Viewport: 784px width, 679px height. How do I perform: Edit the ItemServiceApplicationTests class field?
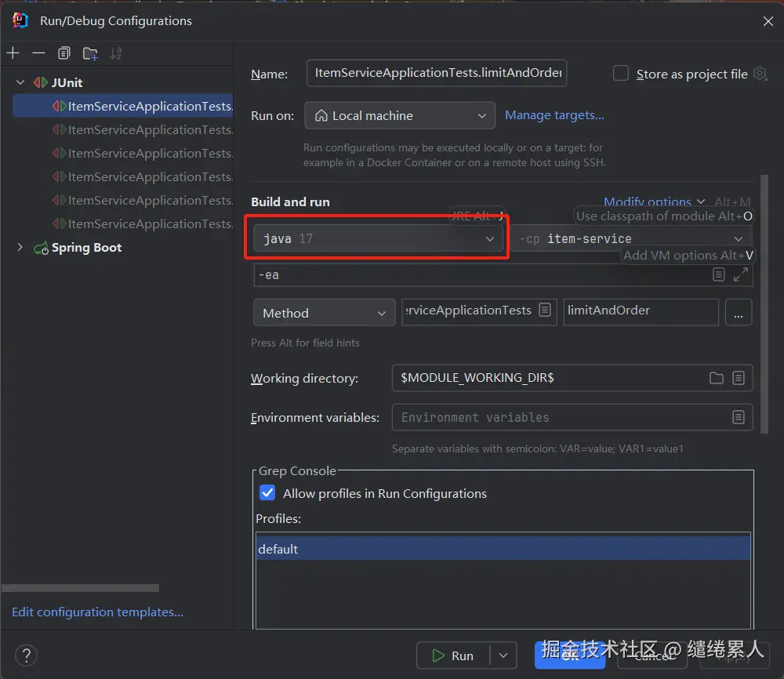tap(469, 312)
